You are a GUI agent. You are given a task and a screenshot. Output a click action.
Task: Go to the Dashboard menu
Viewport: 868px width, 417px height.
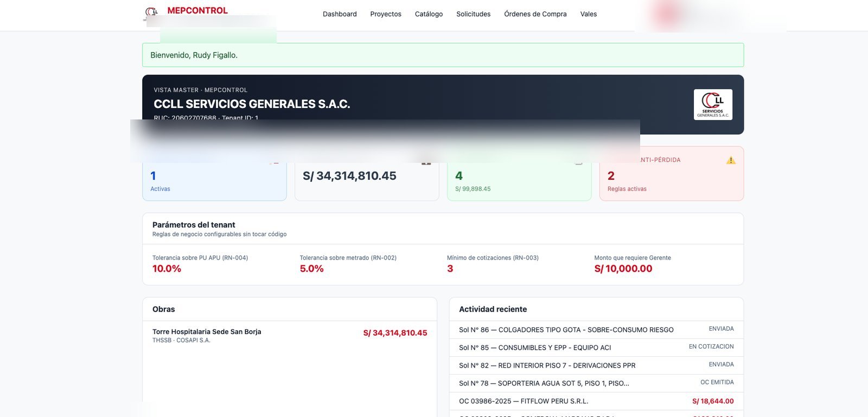[x=340, y=14]
